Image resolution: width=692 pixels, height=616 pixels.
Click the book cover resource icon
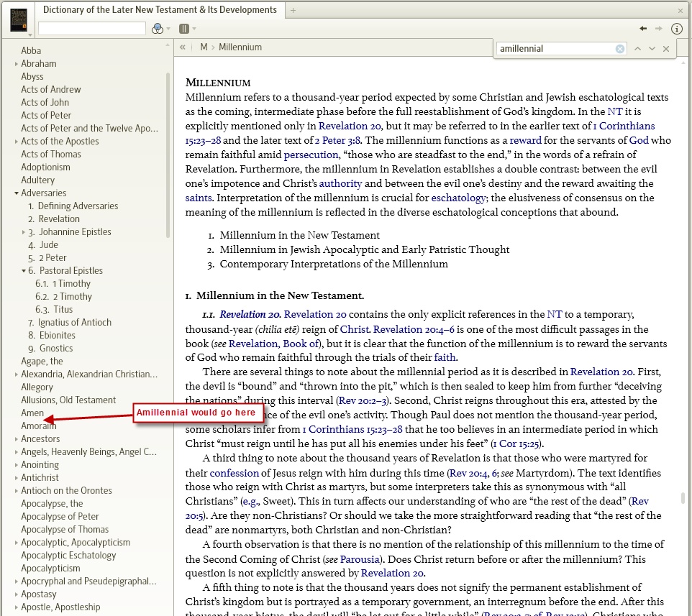point(19,20)
